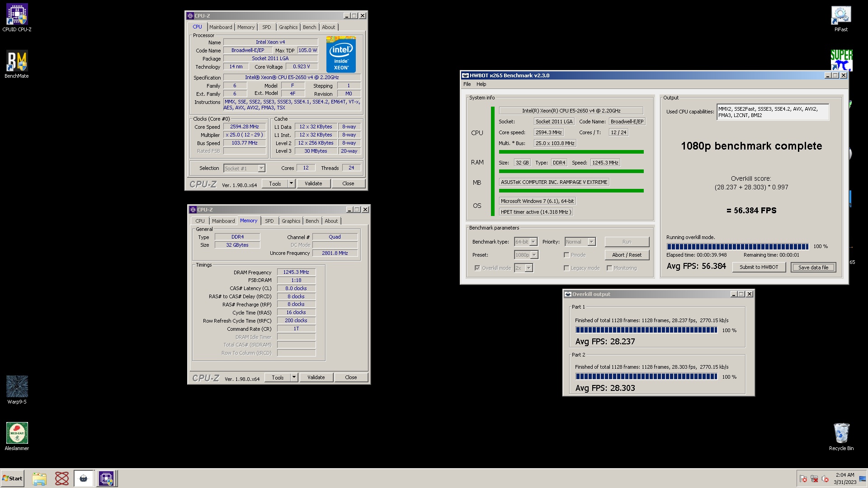Enable the Legacy mode checkbox
Image resolution: width=868 pixels, height=488 pixels.
click(566, 268)
